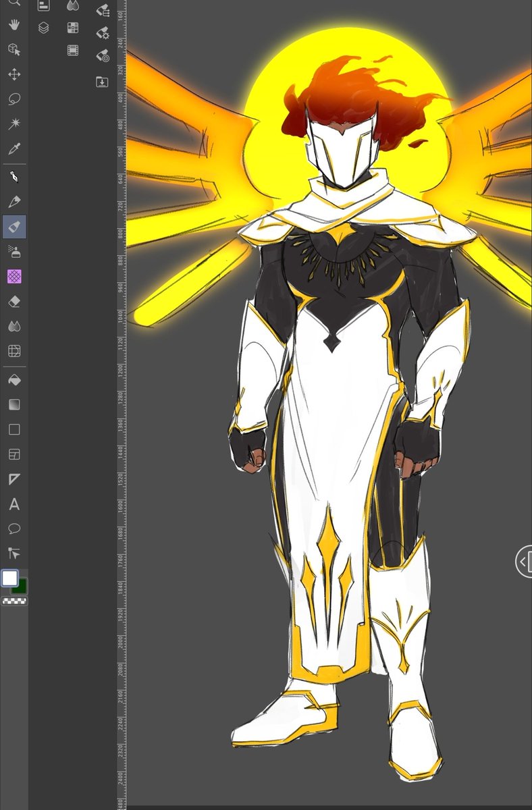
Task: Open the Brush Size palette
Action: tap(102, 56)
